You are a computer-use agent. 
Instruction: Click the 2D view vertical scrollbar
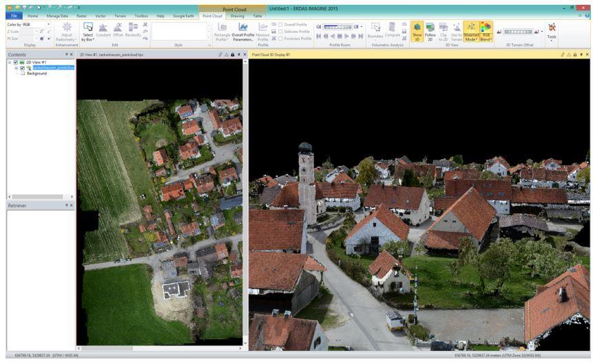tap(245, 200)
